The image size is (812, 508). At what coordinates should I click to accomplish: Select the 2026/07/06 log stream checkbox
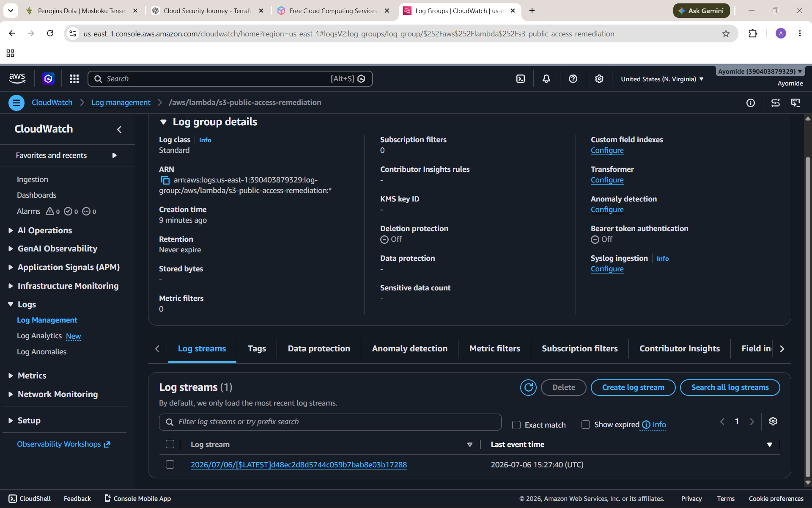pos(170,464)
